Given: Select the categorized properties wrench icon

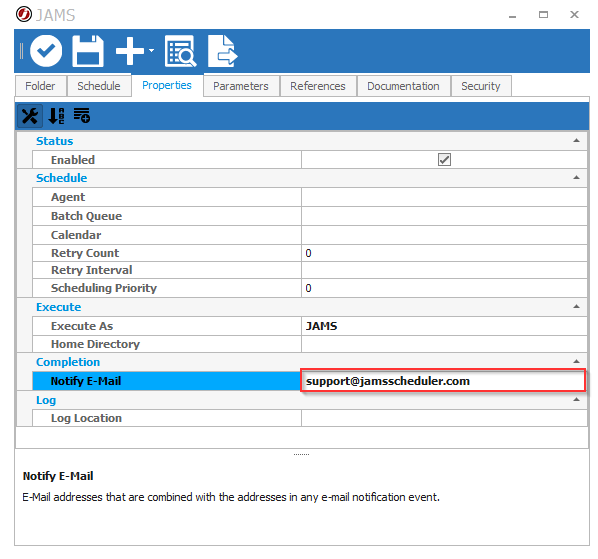Looking at the screenshot, I should coord(29,116).
